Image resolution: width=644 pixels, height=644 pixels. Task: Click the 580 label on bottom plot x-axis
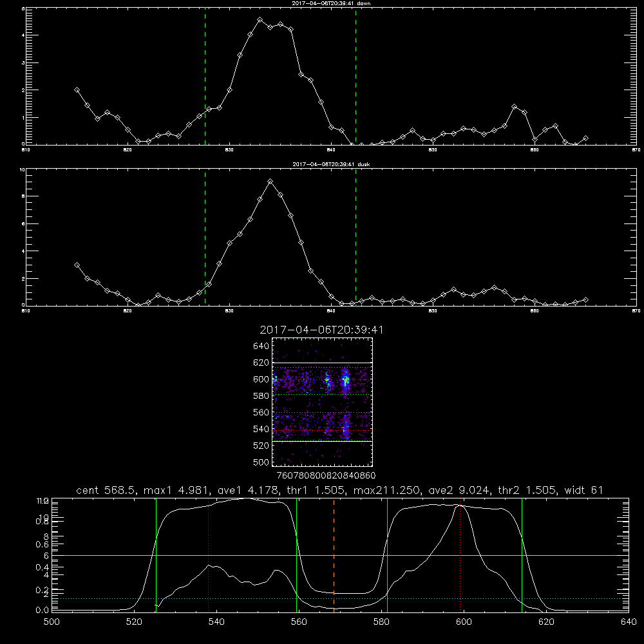click(381, 622)
